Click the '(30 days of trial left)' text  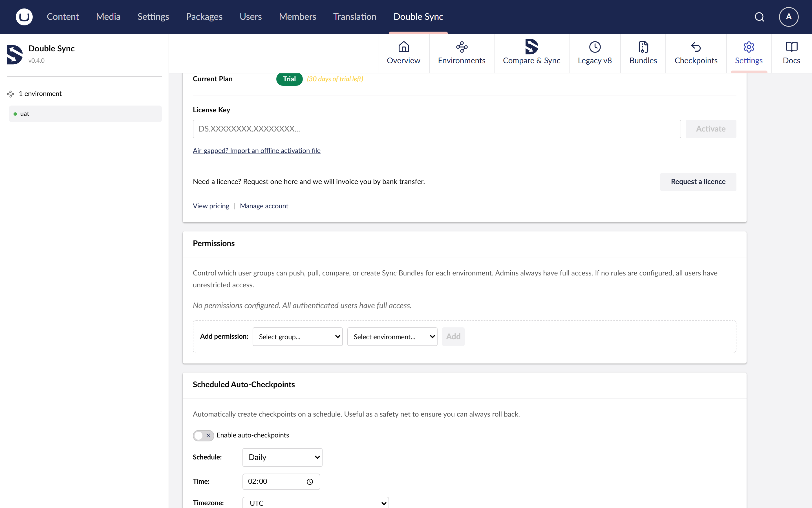coord(335,79)
